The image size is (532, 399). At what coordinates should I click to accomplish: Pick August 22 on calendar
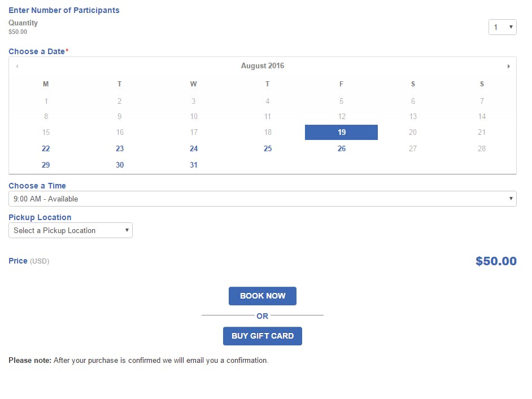coord(46,149)
